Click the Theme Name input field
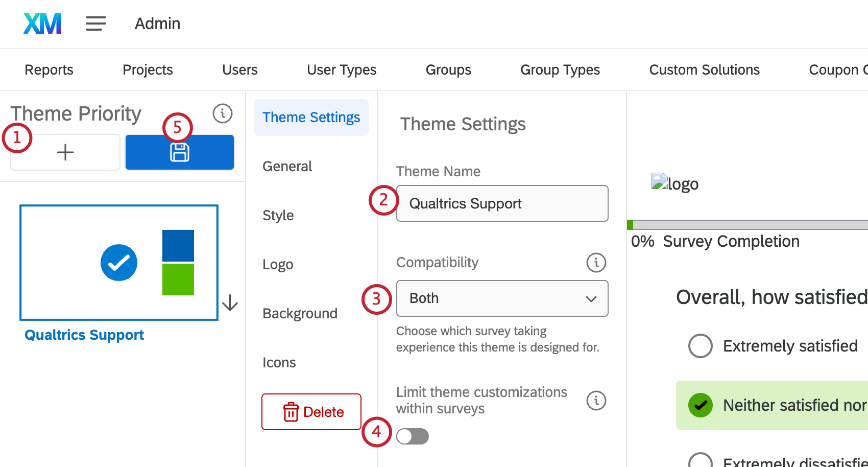Screen dimensions: 868x467 pyautogui.click(x=502, y=203)
